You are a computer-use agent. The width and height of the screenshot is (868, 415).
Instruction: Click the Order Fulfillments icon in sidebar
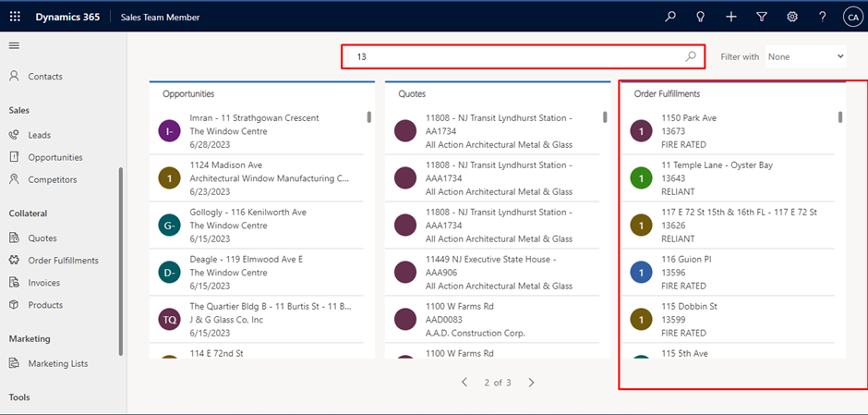click(x=15, y=260)
